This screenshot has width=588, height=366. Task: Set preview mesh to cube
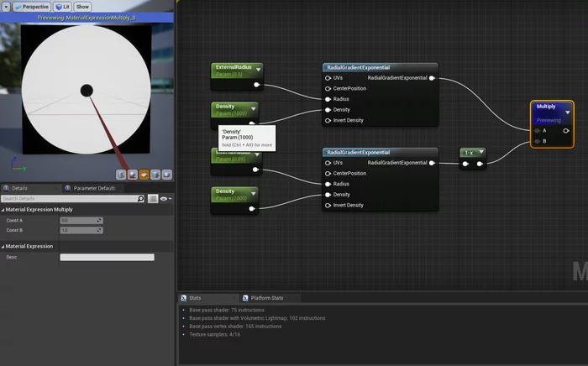[155, 175]
